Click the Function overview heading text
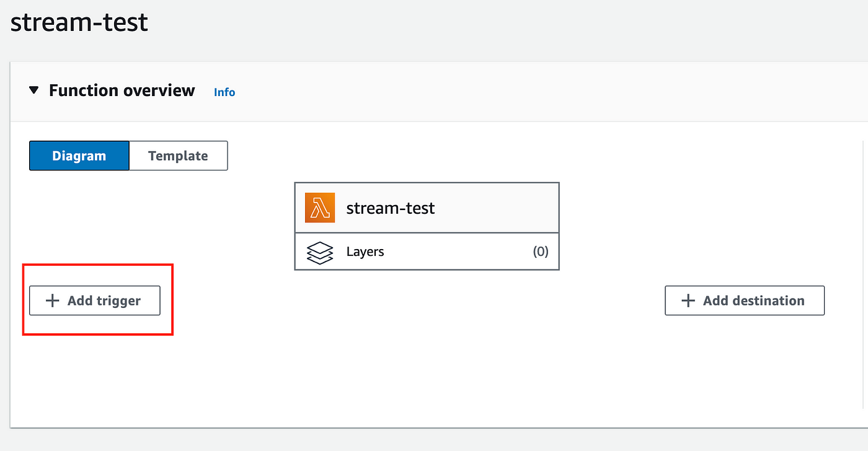Viewport: 868px width, 451px height. coord(121,90)
